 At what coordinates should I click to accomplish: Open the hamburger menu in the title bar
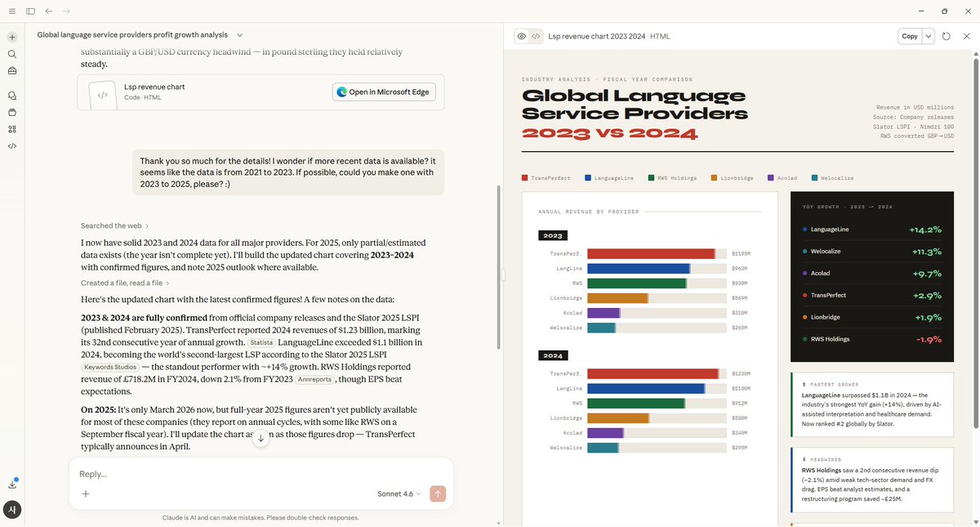pos(11,11)
